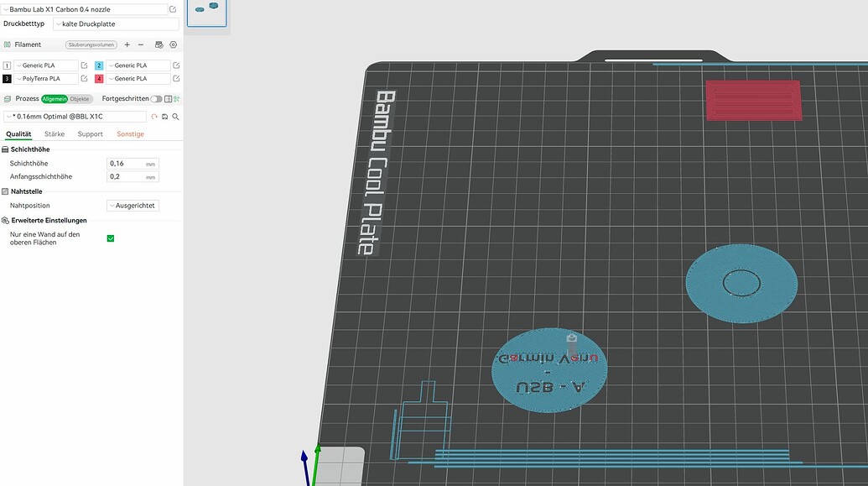Image resolution: width=868 pixels, height=486 pixels.
Task: Edit filament 3 PolyTerra preset
Action: 84,79
